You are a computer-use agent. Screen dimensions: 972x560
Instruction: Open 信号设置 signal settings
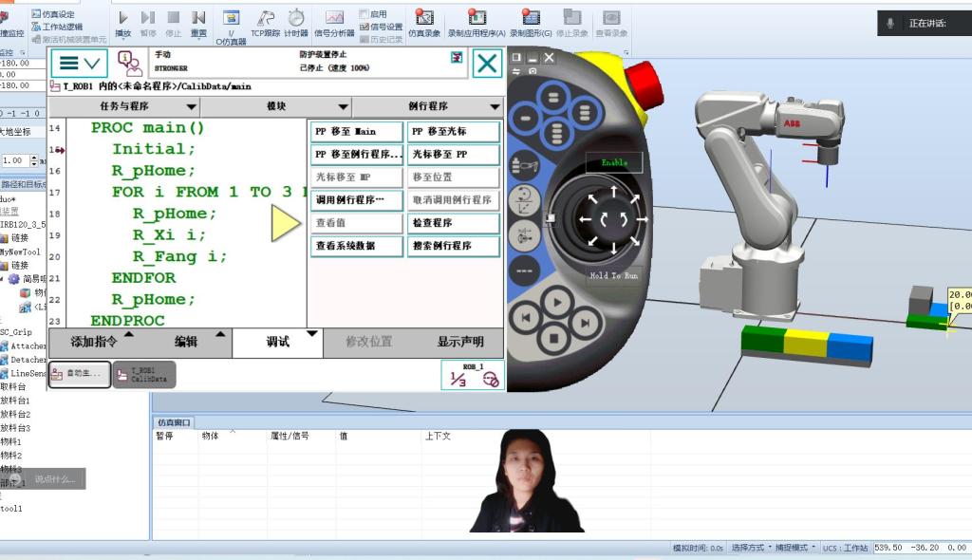pyautogui.click(x=382, y=27)
